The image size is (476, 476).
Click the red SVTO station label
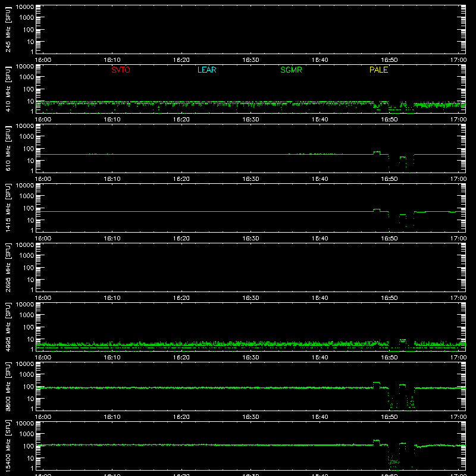pyautogui.click(x=121, y=70)
